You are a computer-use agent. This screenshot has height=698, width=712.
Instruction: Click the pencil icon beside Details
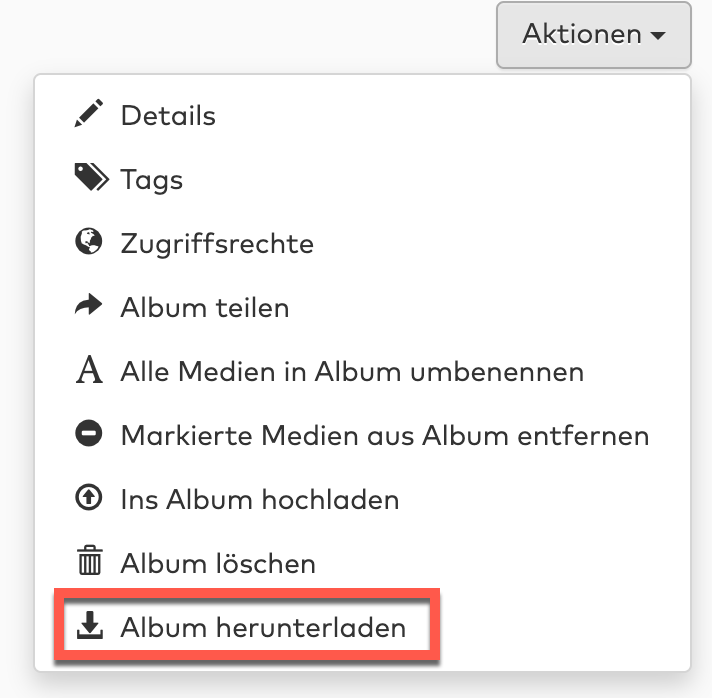coord(89,115)
